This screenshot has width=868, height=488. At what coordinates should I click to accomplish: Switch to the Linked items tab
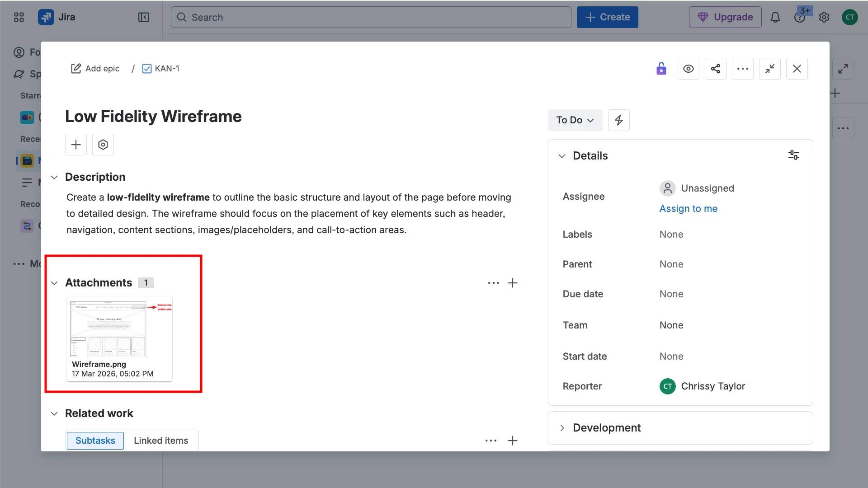[x=161, y=440]
